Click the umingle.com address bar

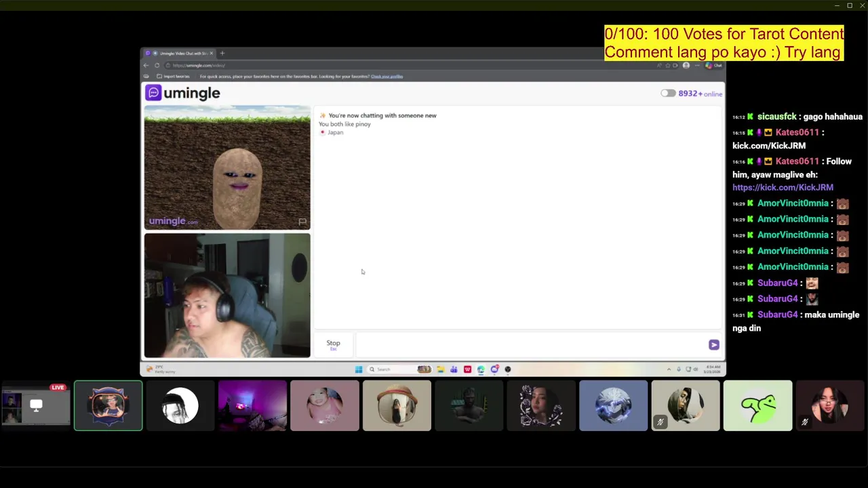[x=407, y=65]
